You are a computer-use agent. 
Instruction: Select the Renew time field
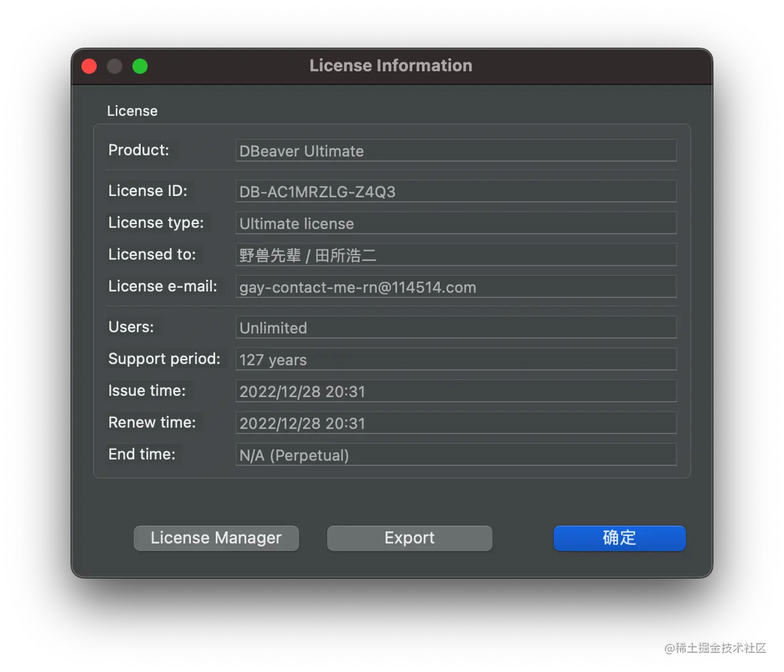(x=456, y=423)
